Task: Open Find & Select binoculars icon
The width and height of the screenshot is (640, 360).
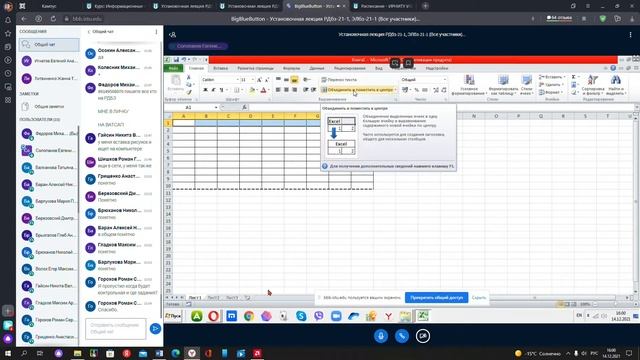Action: [616, 85]
